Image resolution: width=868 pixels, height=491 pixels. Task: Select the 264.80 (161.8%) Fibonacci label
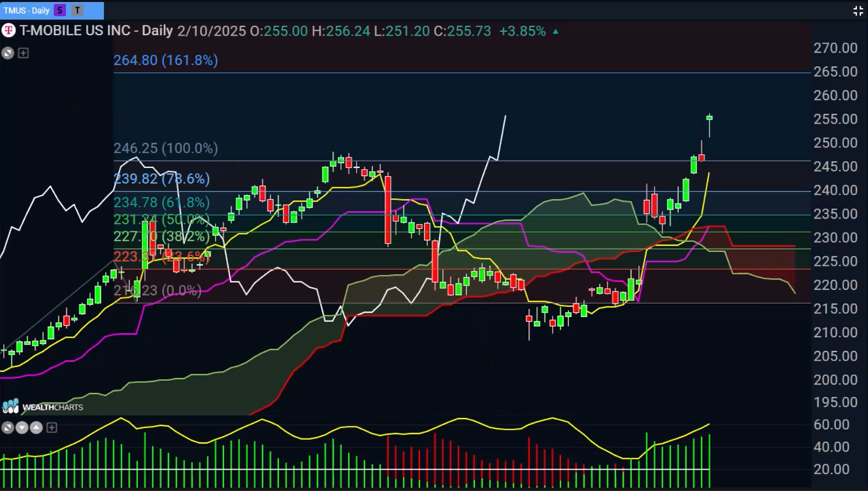pos(165,60)
